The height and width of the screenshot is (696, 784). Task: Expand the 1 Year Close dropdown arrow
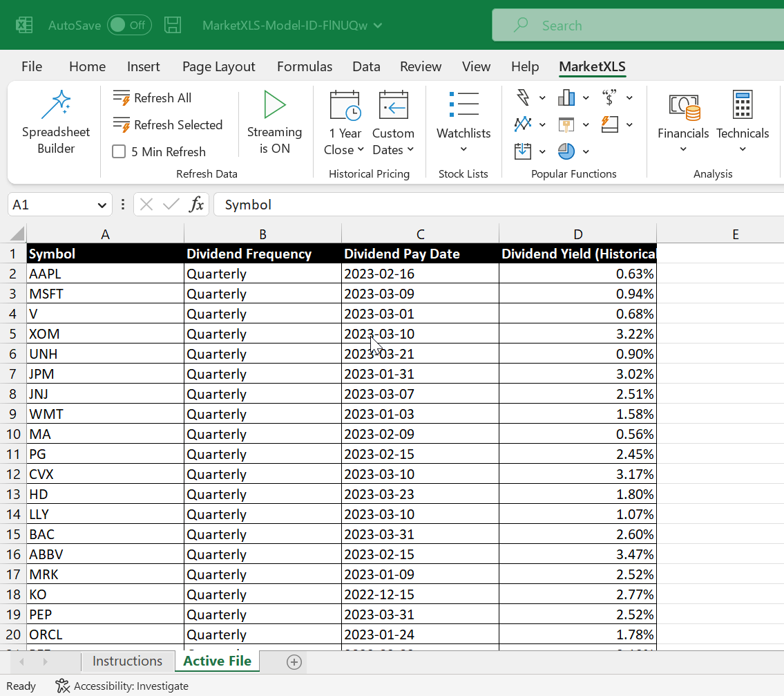(x=361, y=149)
